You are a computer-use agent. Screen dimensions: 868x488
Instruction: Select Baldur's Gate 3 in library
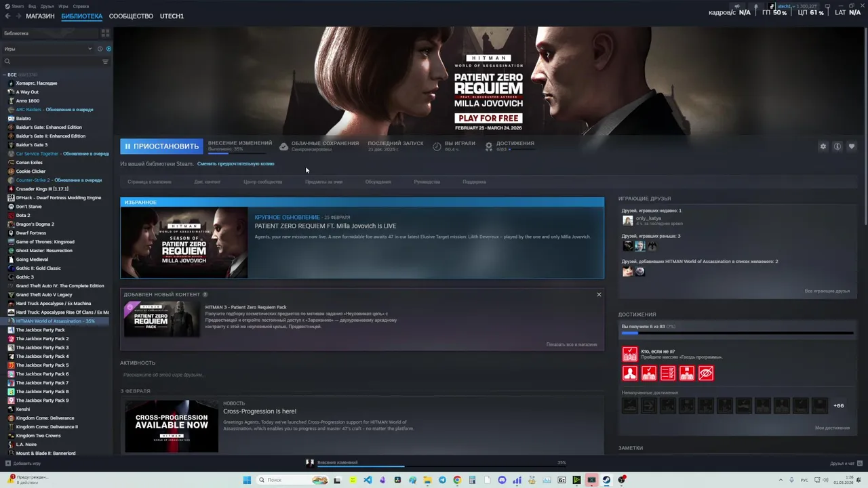32,144
